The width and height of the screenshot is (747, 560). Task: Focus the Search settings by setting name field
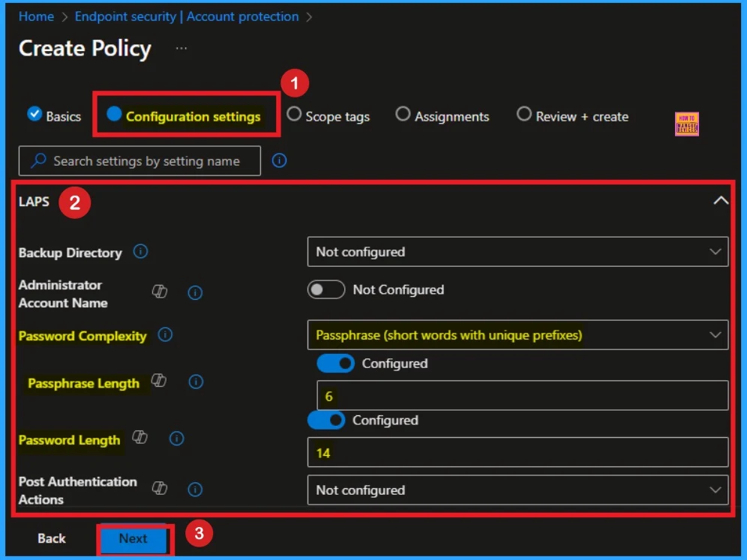point(139,161)
